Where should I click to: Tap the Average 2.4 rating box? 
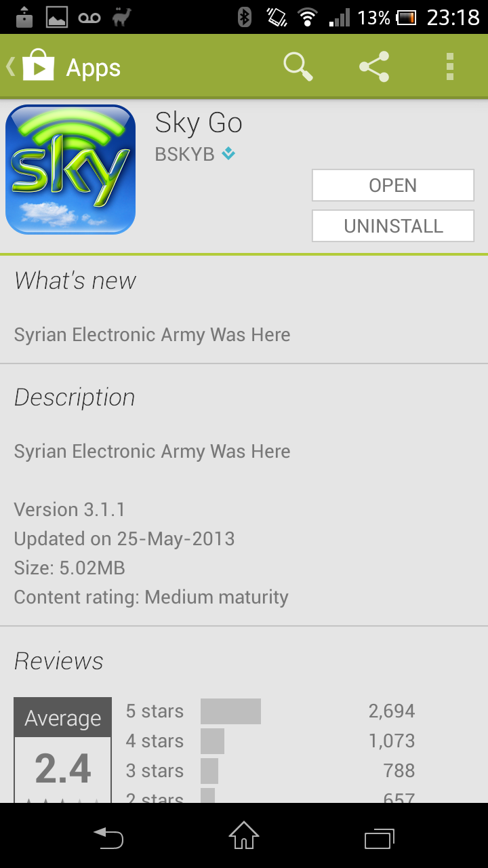click(x=62, y=749)
